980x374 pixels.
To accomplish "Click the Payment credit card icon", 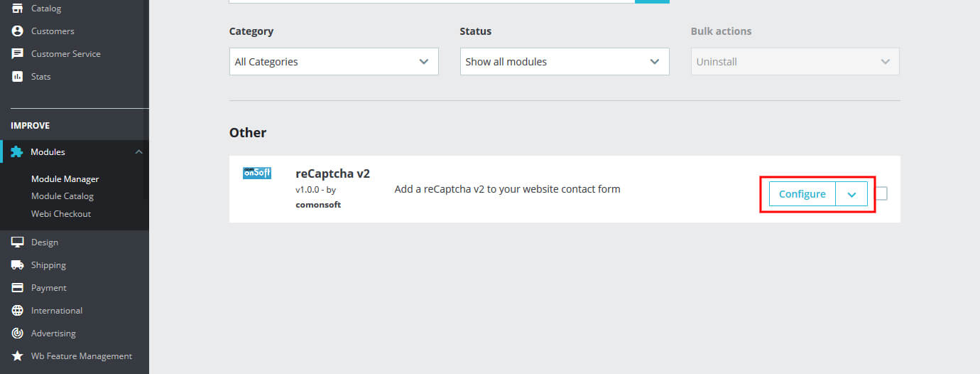I will coord(18,288).
